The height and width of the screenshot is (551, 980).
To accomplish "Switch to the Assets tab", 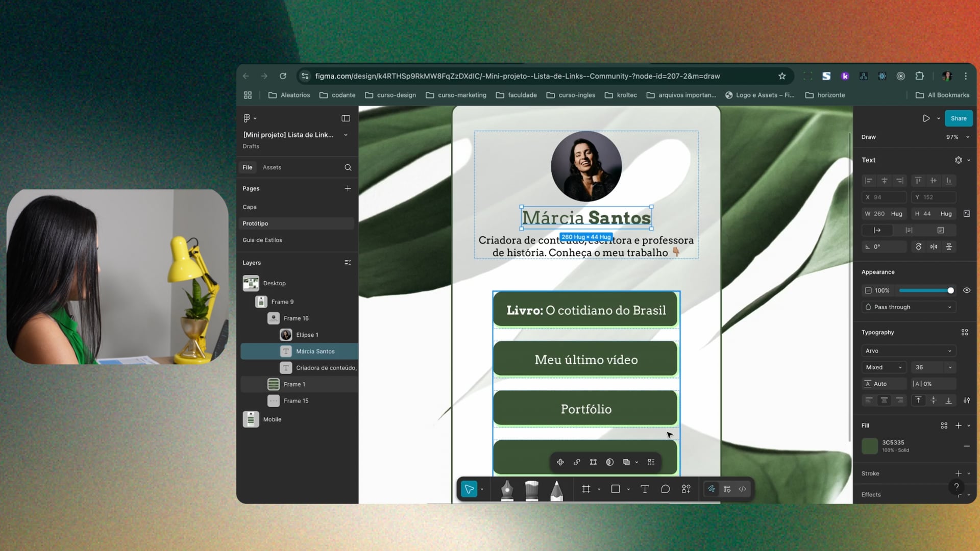I will (x=272, y=167).
